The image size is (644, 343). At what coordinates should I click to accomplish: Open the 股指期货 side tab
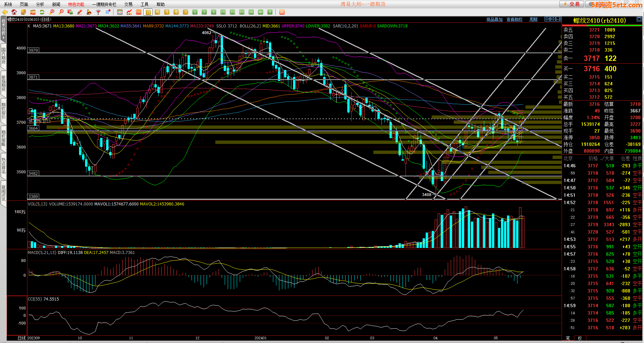point(3,83)
